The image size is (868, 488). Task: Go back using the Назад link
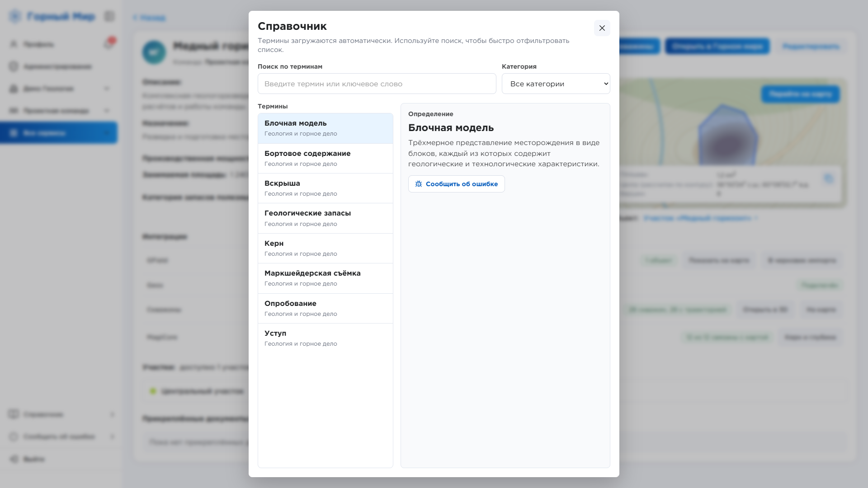tap(149, 18)
